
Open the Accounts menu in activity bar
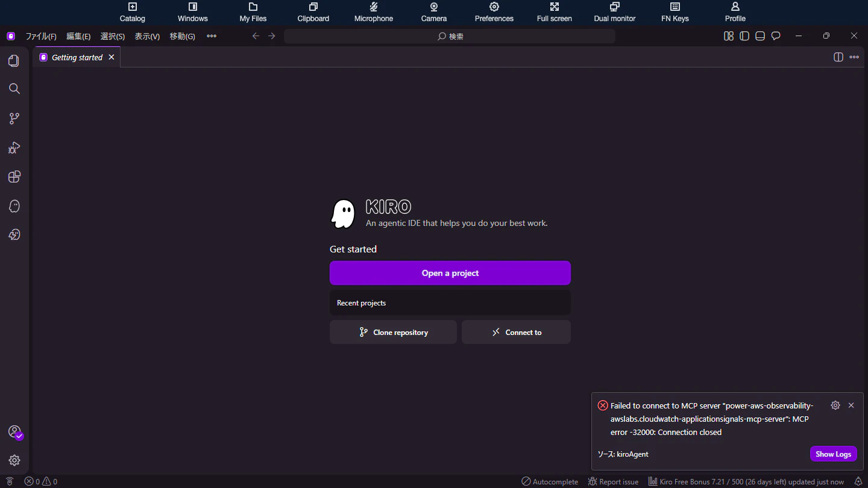[14, 432]
